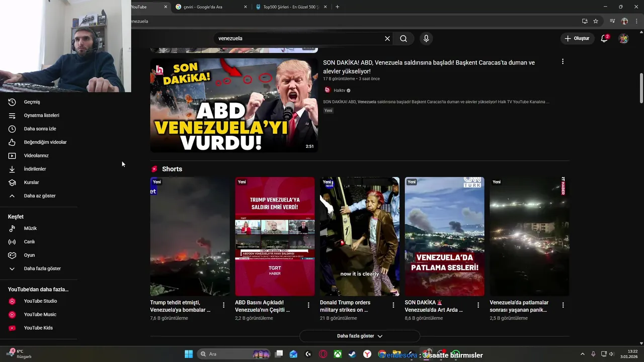Open a new browser tab

point(337,7)
